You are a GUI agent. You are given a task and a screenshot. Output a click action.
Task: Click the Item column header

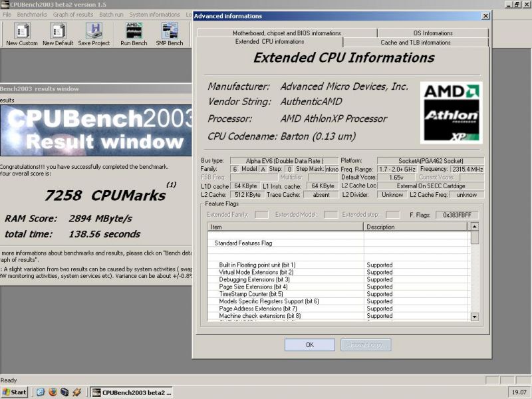[x=285, y=227]
